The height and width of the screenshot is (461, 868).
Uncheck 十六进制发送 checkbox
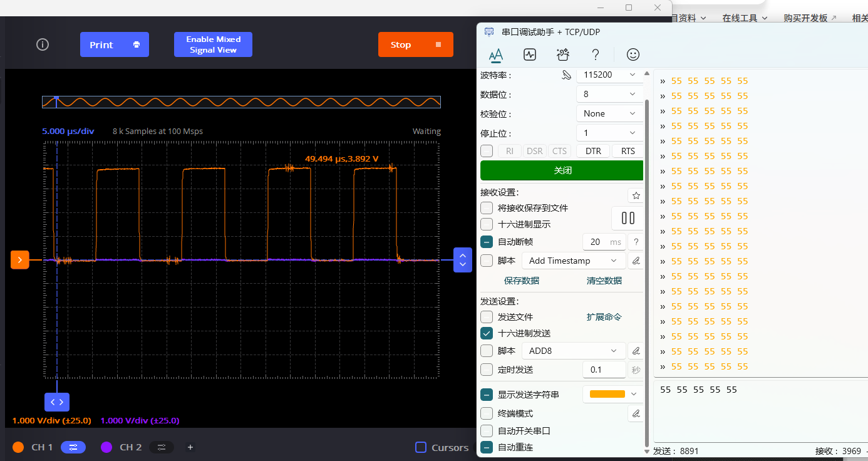(x=487, y=333)
